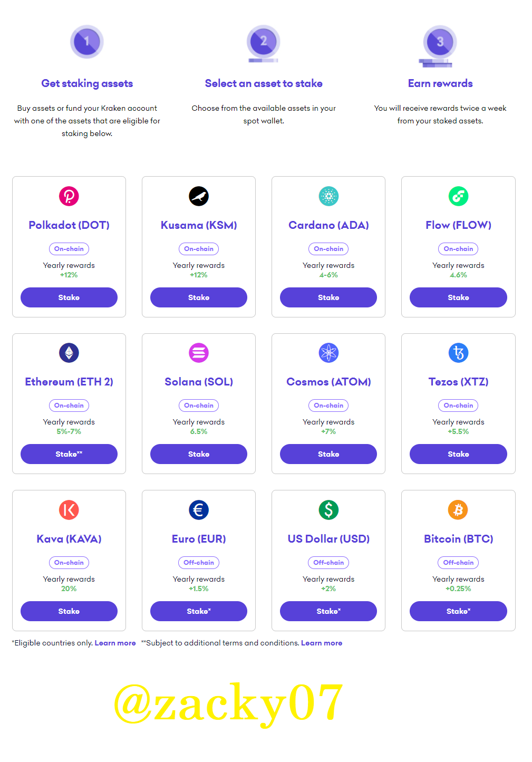Image resolution: width=532 pixels, height=762 pixels.
Task: Click the Polkadot (DOT) logo icon
Action: pyautogui.click(x=69, y=196)
